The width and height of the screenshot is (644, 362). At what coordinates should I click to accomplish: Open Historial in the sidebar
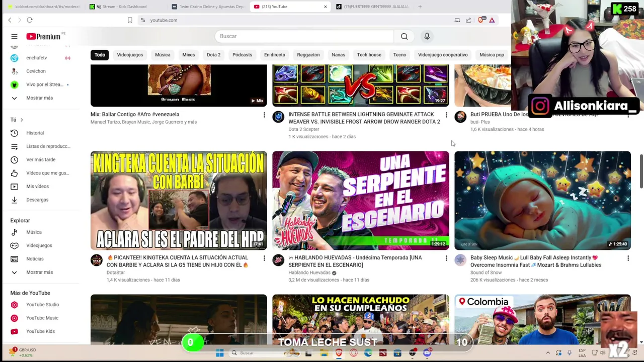40,133
